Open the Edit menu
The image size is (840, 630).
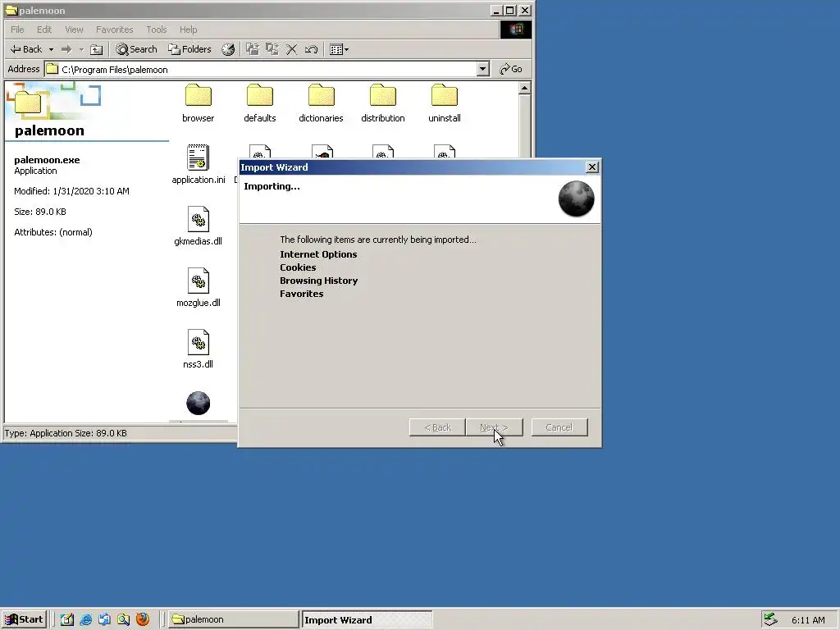tap(44, 30)
